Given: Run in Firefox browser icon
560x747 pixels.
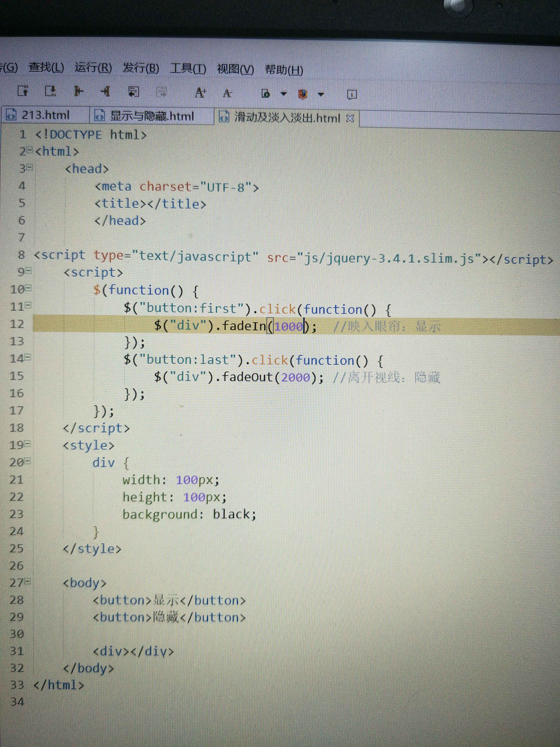Looking at the screenshot, I should click(x=303, y=94).
